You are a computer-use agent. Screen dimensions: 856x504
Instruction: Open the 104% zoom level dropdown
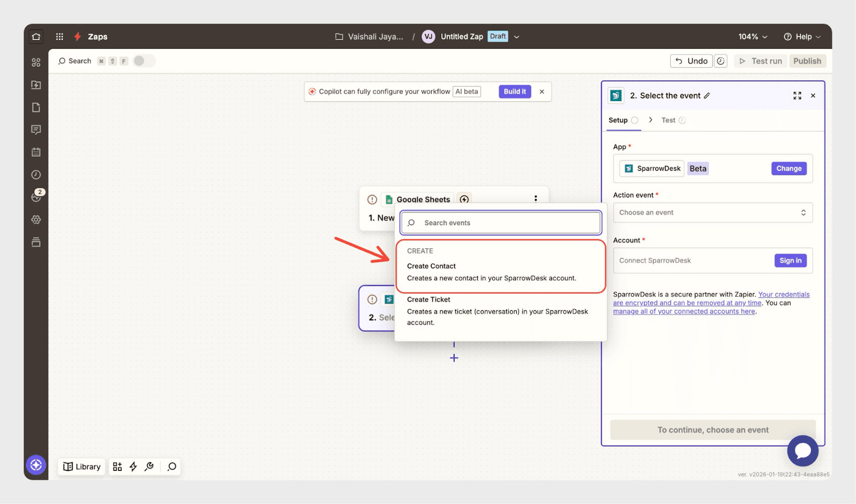pos(752,36)
